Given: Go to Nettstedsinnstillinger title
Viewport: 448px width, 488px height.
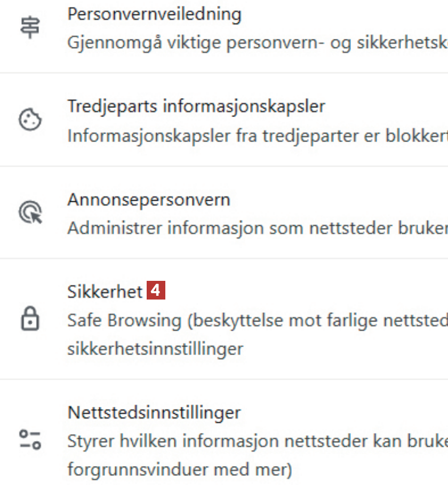Looking at the screenshot, I should 154,412.
